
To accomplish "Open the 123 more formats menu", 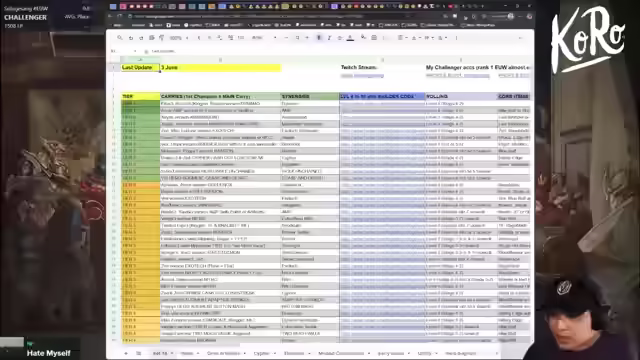I will tap(241, 38).
